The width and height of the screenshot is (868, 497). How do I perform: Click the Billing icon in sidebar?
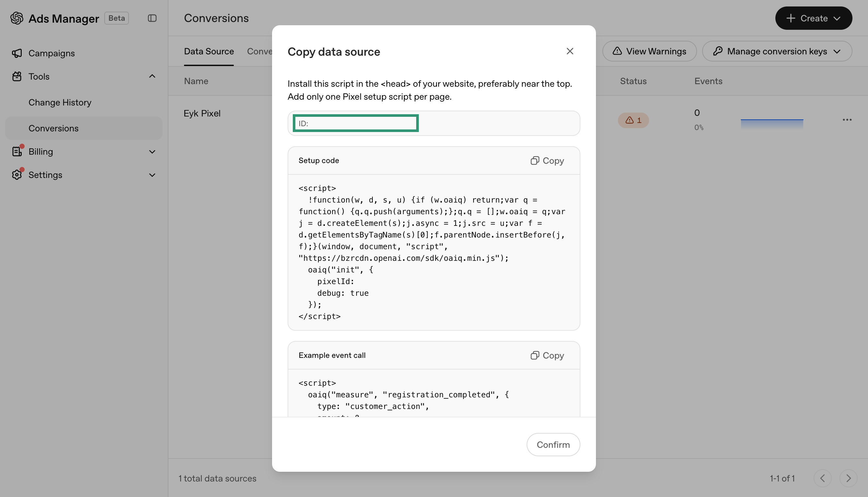pos(17,151)
